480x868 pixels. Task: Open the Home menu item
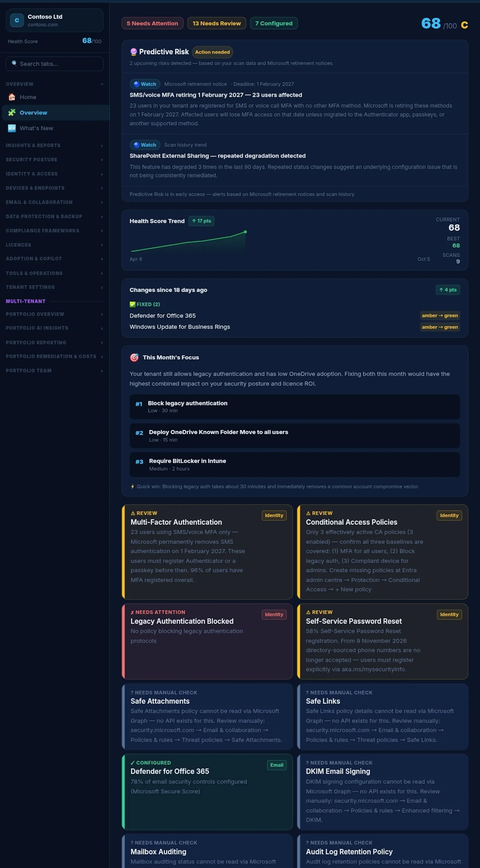click(55, 97)
